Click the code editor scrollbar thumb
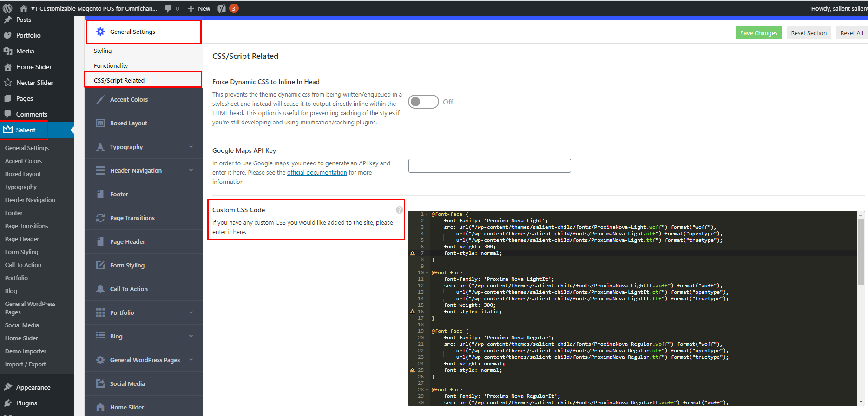This screenshot has width=868, height=416. point(861,251)
